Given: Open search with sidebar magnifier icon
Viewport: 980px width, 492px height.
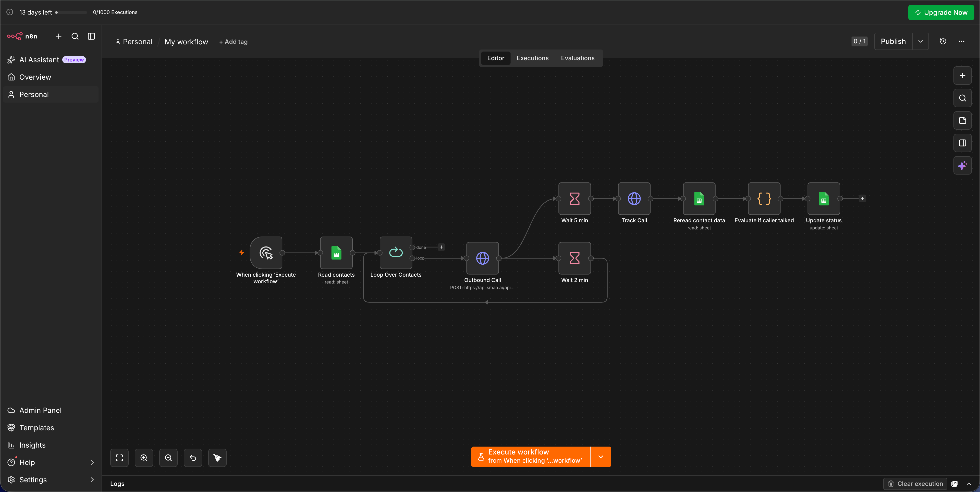Looking at the screenshot, I should [x=75, y=36].
